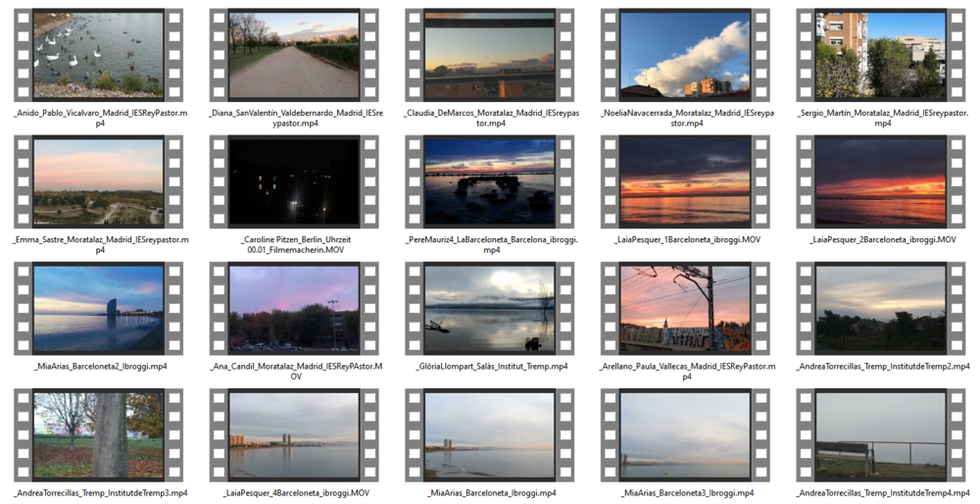The height and width of the screenshot is (504, 980).
Task: Click filename _AndreaTorrecillas_Tremp_InstitutdeTremp3.mp4
Action: [100, 493]
